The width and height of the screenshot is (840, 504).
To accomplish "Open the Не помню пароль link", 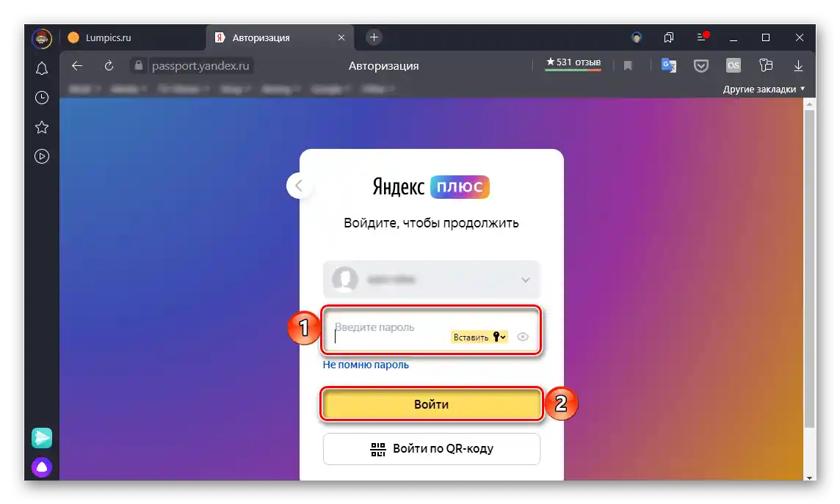I will [x=366, y=365].
